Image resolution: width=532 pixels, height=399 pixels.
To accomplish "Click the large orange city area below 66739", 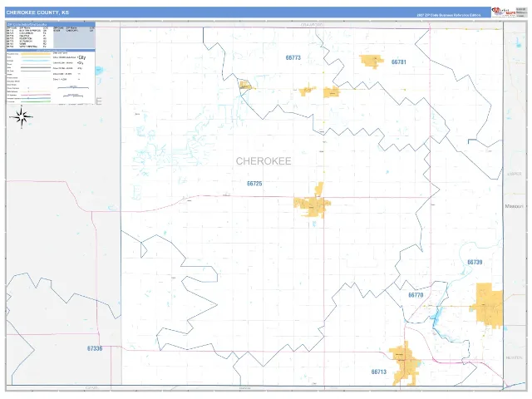I will tap(489, 305).
